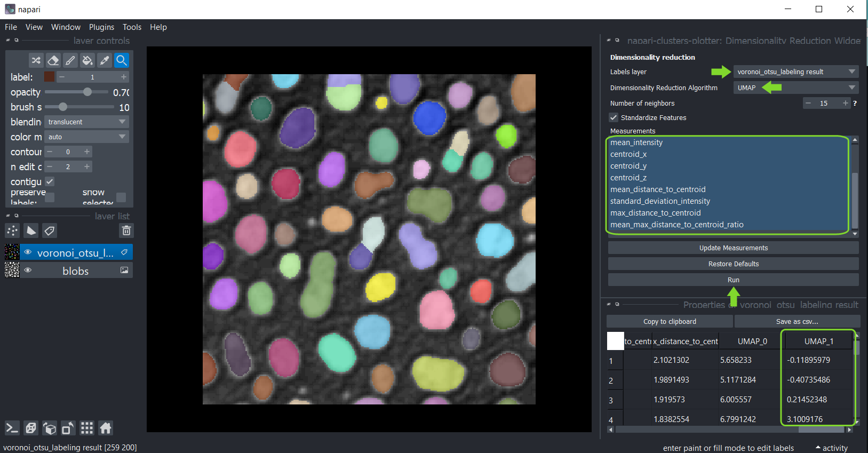Viewport: 868px width, 453px height.
Task: Toggle the contiguous checkbox
Action: (50, 181)
